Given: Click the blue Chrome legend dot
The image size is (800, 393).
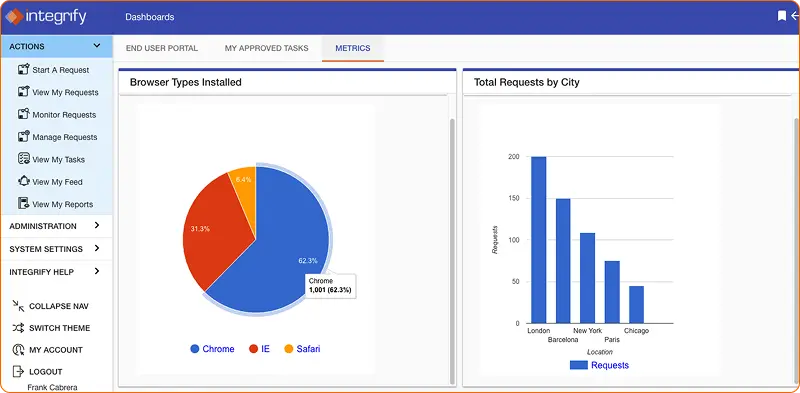Looking at the screenshot, I should pos(194,349).
